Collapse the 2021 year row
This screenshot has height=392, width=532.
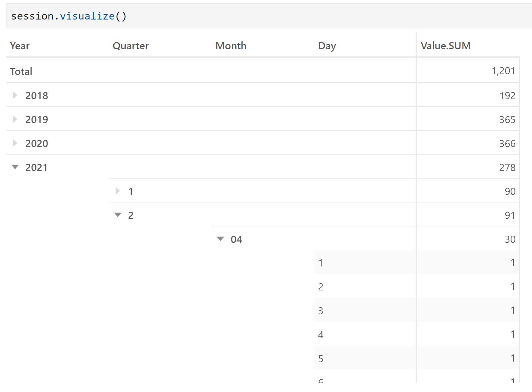[15, 167]
